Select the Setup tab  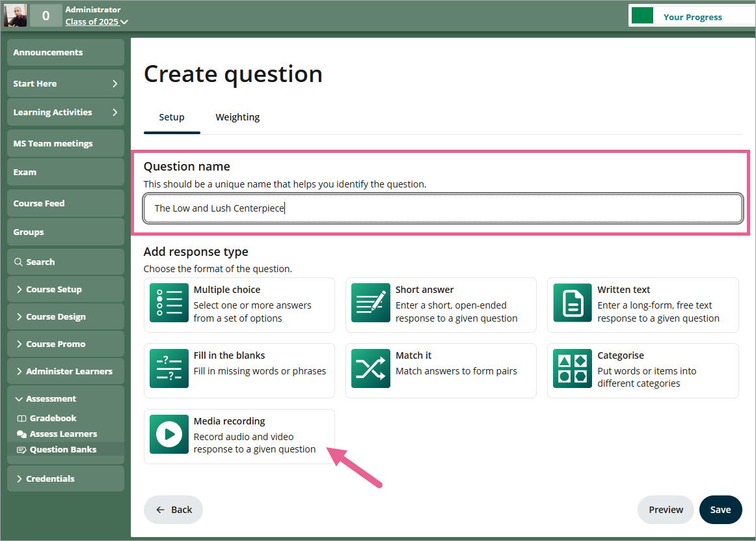172,117
